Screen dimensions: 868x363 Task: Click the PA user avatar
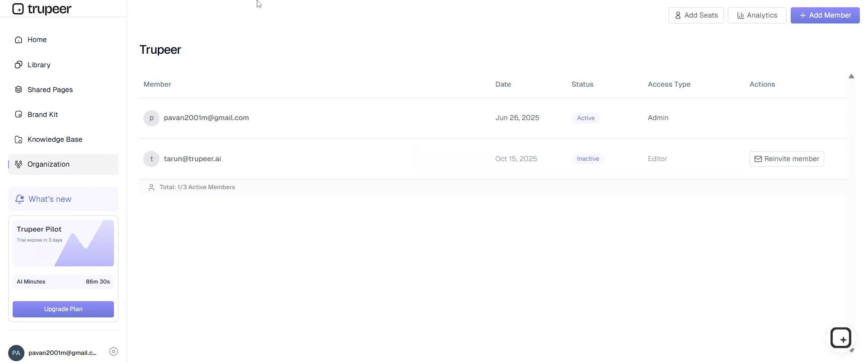(x=16, y=353)
